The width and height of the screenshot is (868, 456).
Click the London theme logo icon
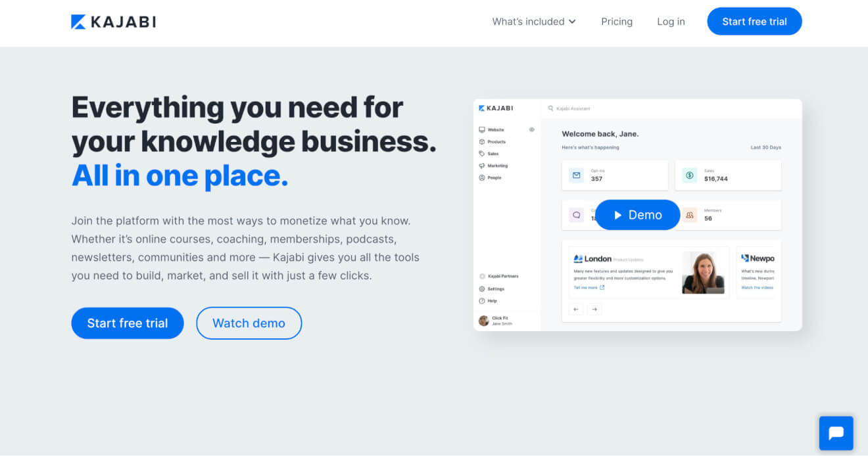click(578, 259)
